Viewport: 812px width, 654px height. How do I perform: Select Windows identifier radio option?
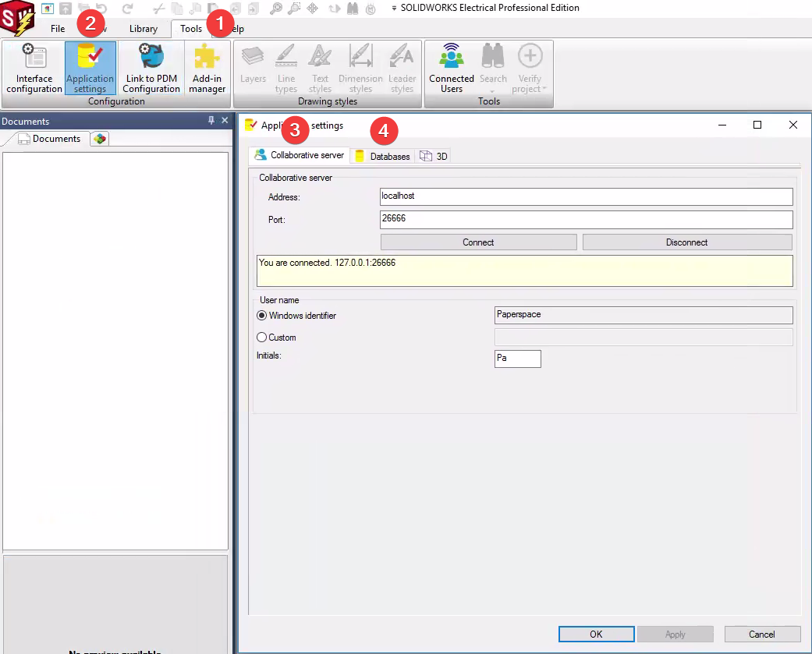point(261,315)
